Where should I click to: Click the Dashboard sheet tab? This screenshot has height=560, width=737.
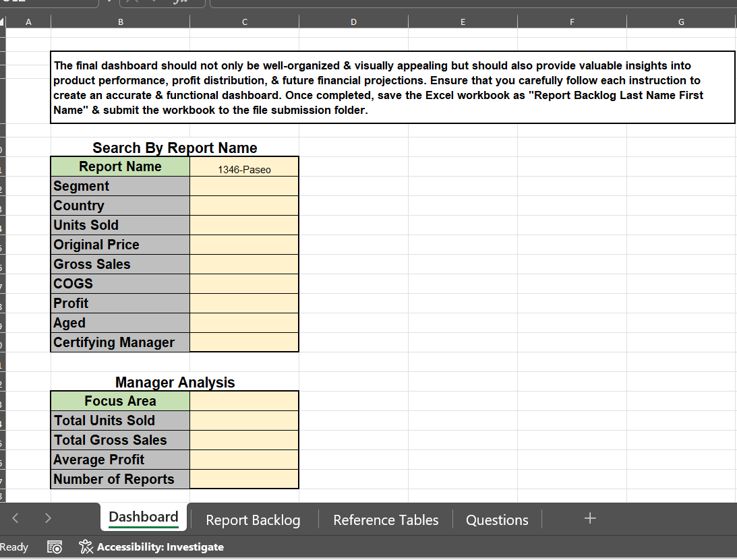pyautogui.click(x=143, y=518)
